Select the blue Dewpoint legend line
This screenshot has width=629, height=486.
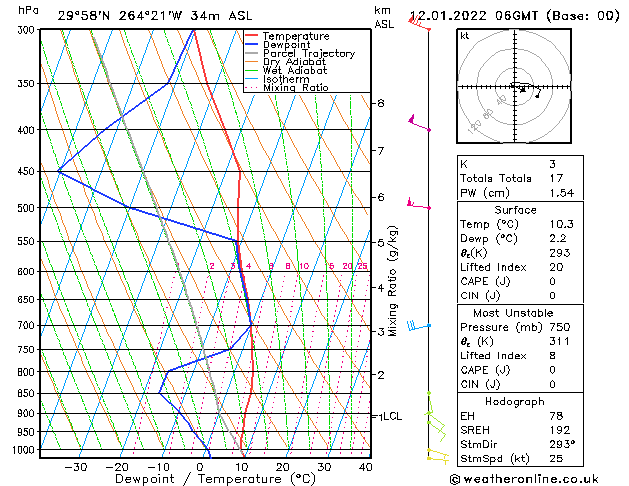click(x=251, y=45)
